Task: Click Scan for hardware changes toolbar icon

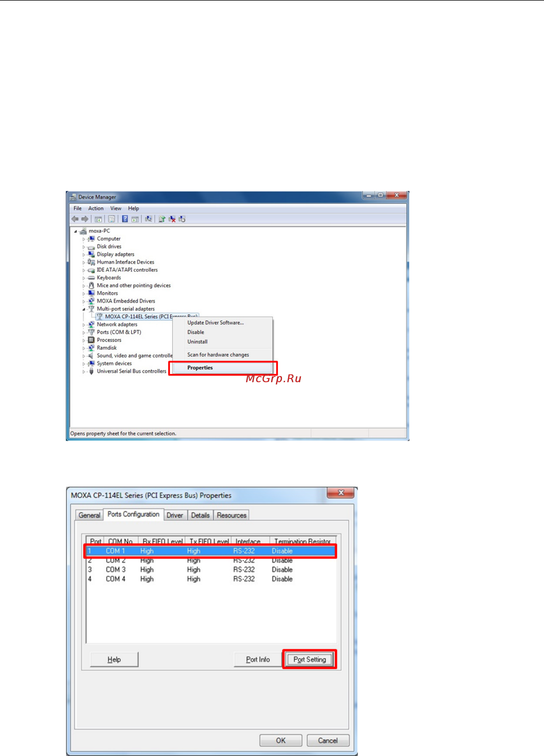Action: coord(149,219)
